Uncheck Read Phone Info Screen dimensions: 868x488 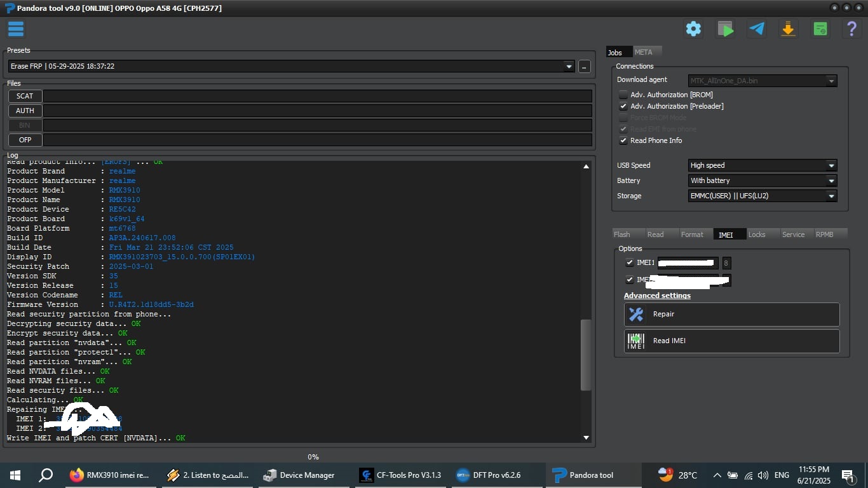[x=623, y=140]
